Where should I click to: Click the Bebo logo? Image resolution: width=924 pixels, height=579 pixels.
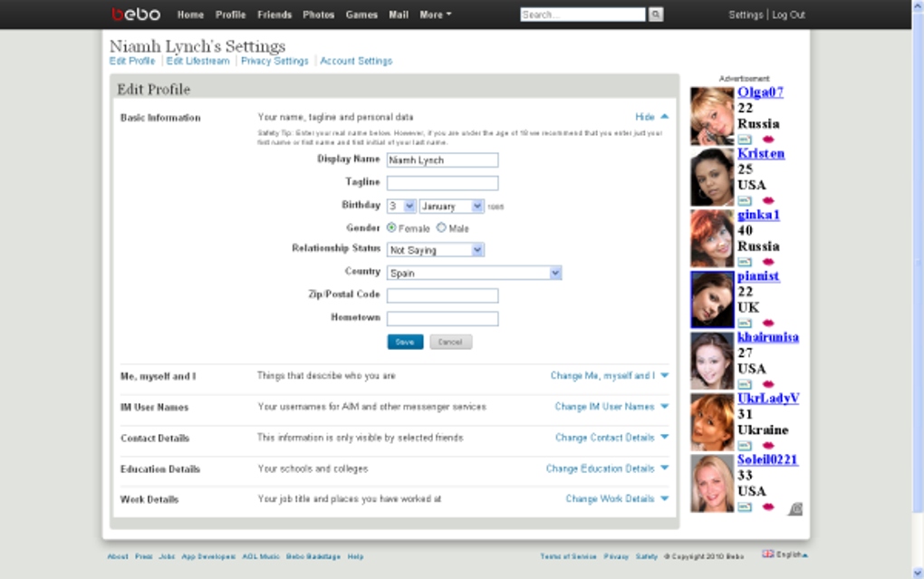[136, 14]
